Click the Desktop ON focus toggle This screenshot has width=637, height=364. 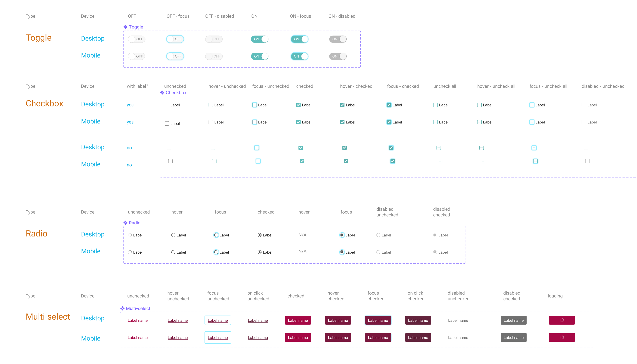(299, 39)
